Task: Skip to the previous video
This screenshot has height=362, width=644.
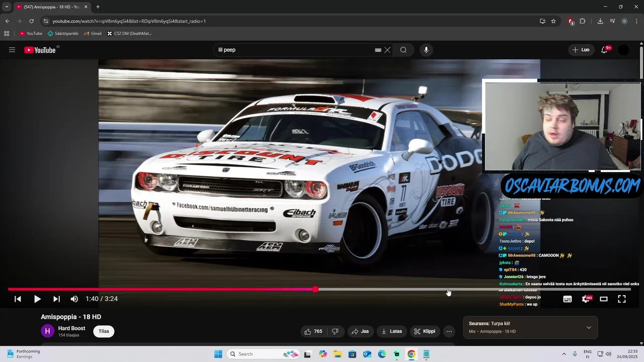Action: pos(18,299)
